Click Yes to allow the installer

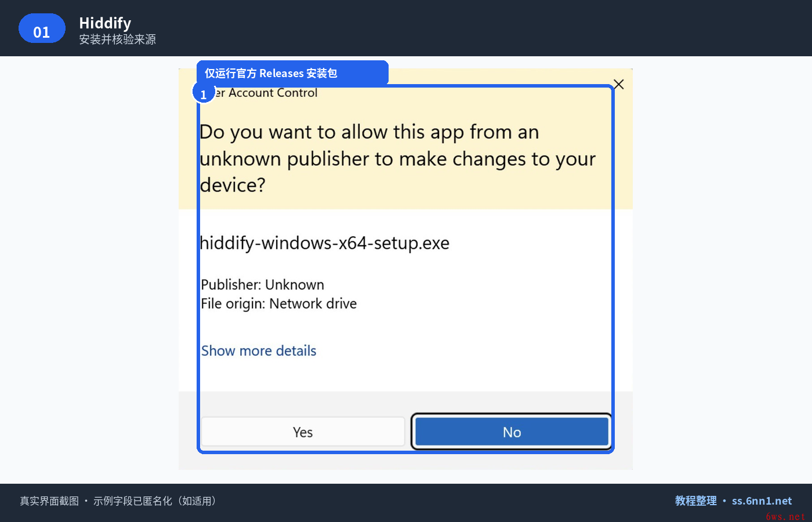pyautogui.click(x=303, y=432)
